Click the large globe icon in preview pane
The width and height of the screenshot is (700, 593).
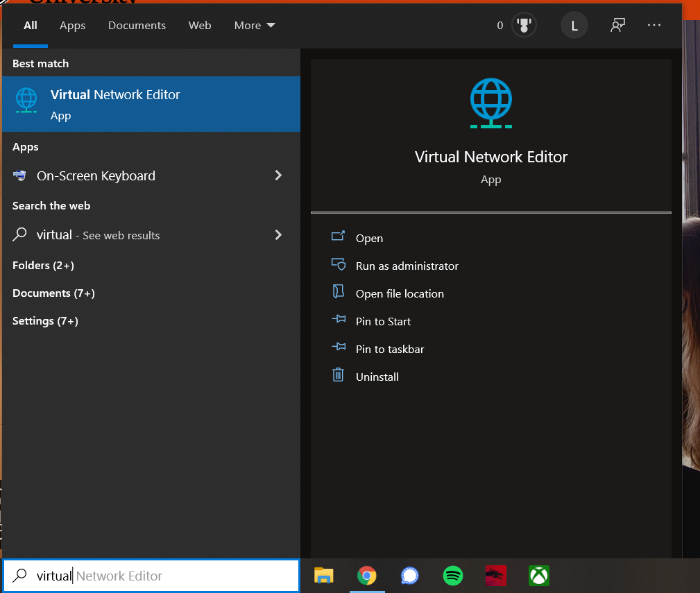[x=491, y=103]
